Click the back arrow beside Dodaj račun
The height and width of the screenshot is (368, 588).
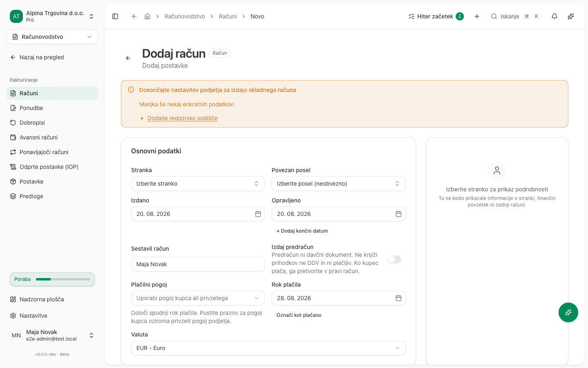128,58
